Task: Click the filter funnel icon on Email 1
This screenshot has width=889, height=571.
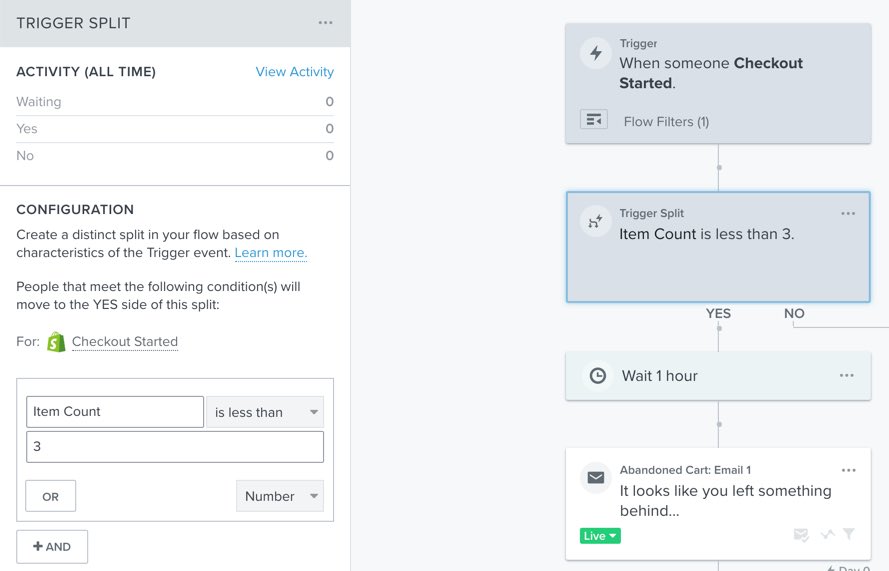Action: [x=848, y=535]
